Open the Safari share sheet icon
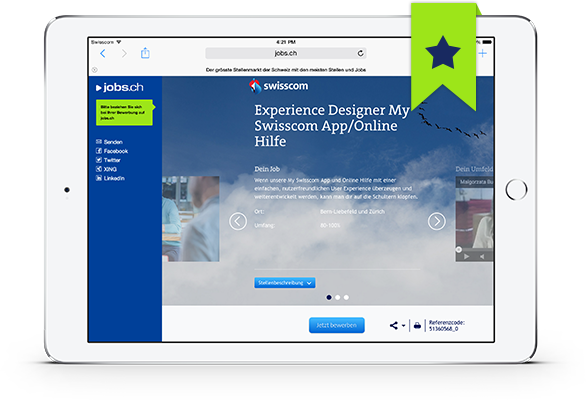The height and width of the screenshot is (400, 586). [145, 53]
